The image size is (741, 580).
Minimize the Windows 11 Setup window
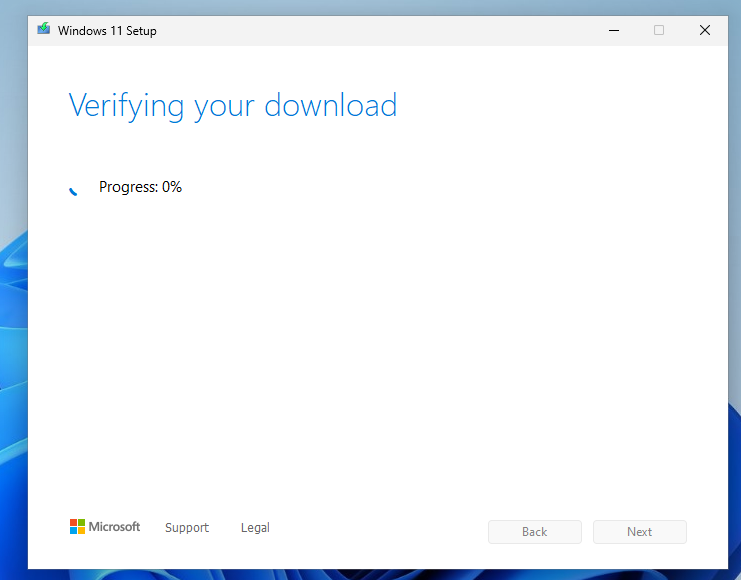click(614, 30)
